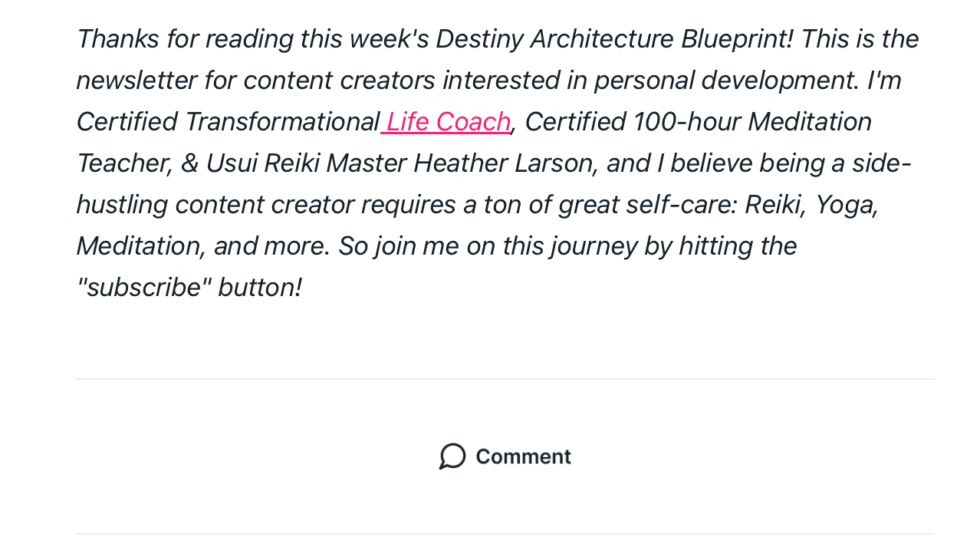Click the words Thanks for reading
The height and width of the screenshot is (540, 980).
185,38
